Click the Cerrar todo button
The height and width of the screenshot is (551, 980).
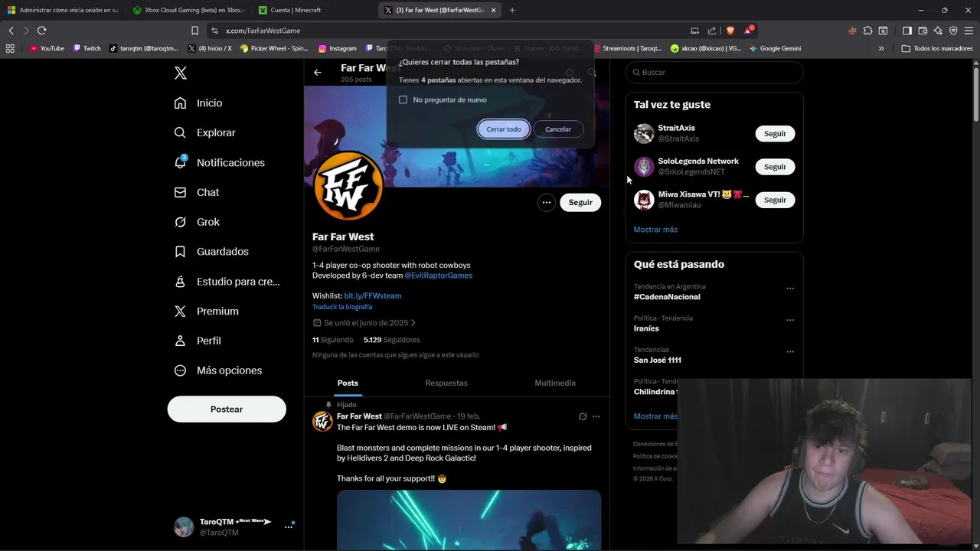[x=504, y=129]
